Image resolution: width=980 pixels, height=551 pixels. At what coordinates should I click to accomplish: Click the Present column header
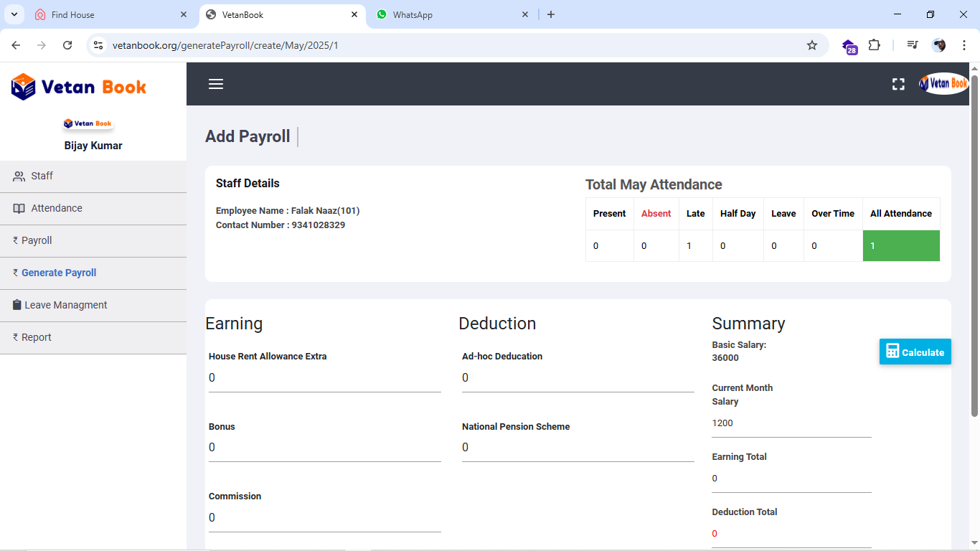[609, 214]
